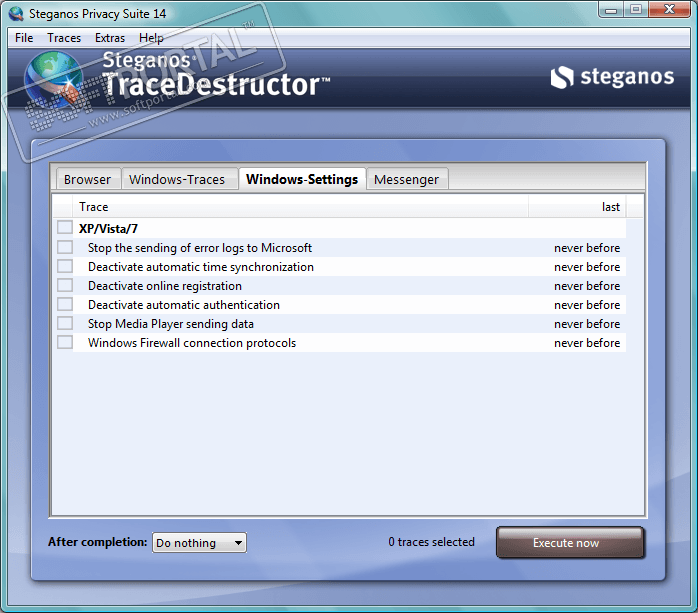Open the Traces menu
Viewport: 698px width, 613px height.
click(x=64, y=38)
